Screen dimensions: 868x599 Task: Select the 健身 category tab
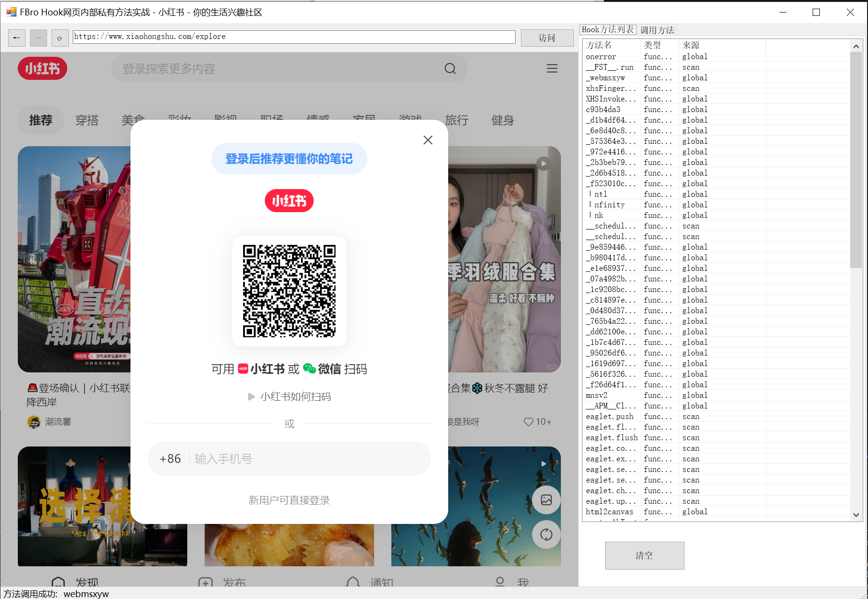(503, 120)
